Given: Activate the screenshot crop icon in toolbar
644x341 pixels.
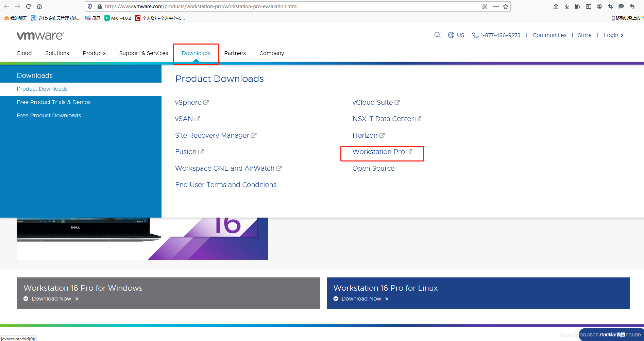Looking at the screenshot, I should 610,6.
